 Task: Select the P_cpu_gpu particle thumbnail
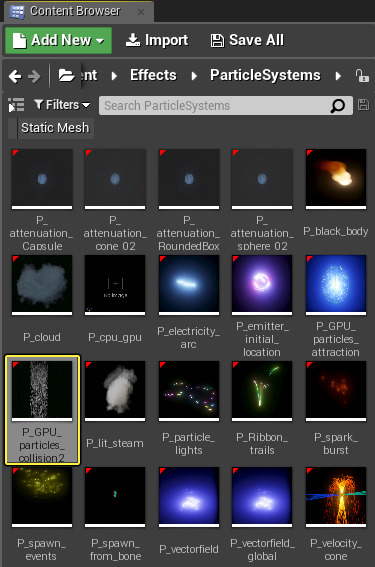point(115,285)
